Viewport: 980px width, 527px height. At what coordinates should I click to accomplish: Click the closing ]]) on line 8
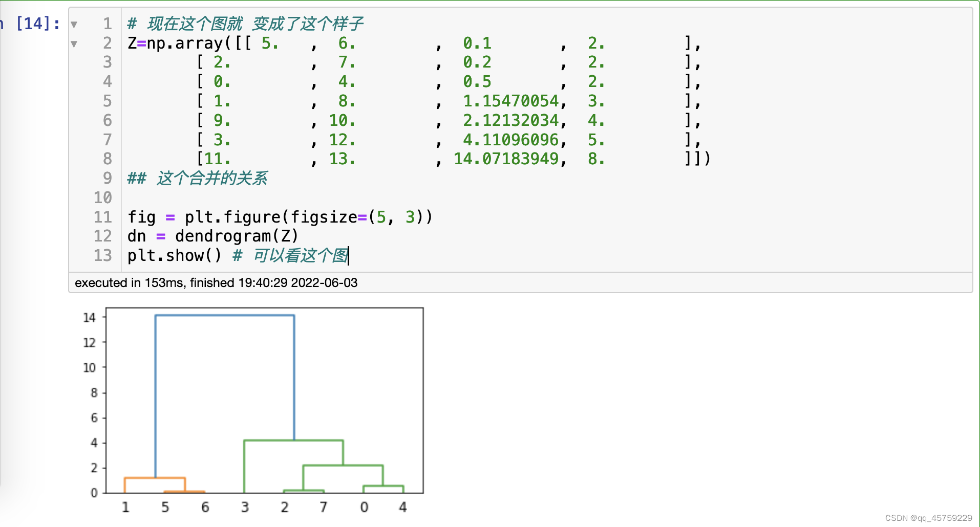pos(697,159)
